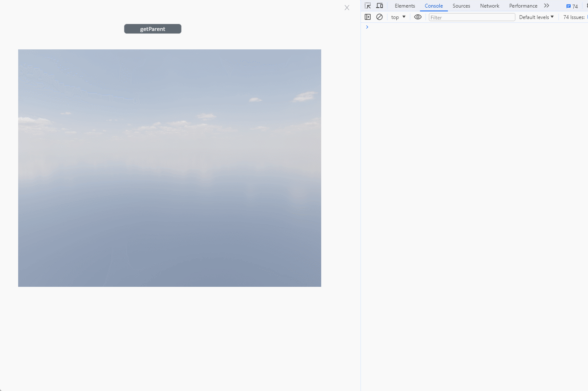Show the console sidebar
This screenshot has height=391, width=588.
368,17
